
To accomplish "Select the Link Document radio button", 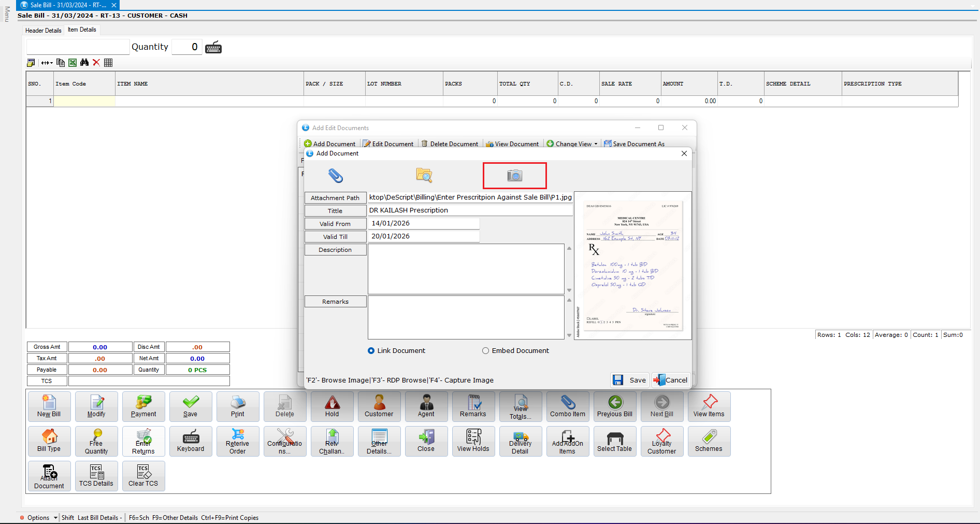I will click(371, 351).
